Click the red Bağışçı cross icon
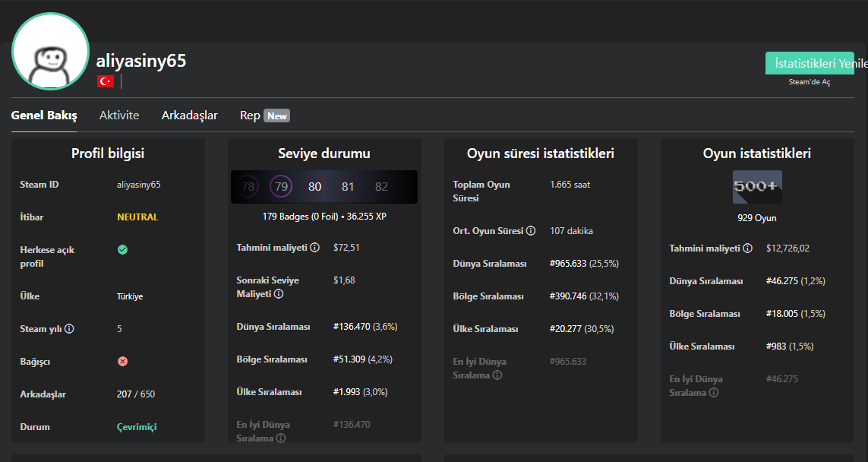Image resolution: width=868 pixels, height=462 pixels. pos(123,361)
